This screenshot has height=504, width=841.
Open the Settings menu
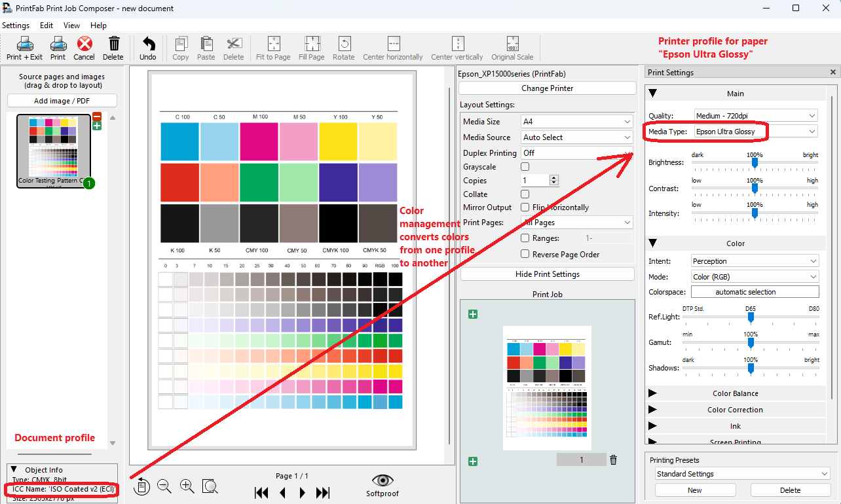tap(16, 26)
